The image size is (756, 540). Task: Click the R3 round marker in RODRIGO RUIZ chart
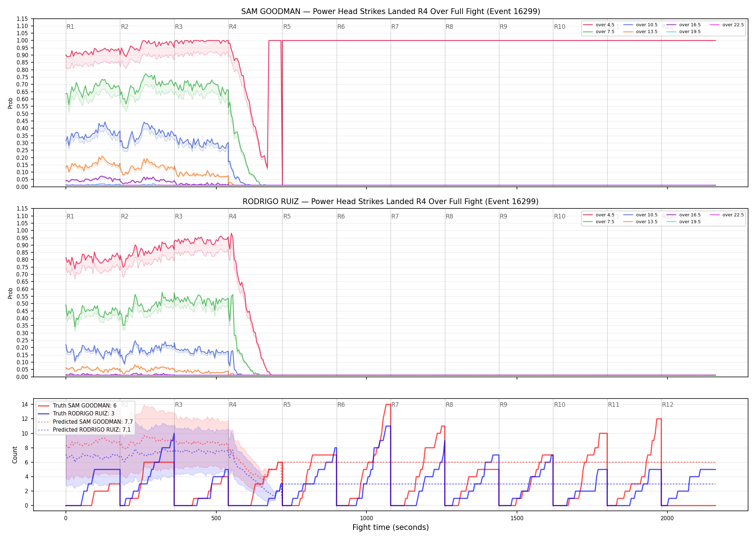[x=179, y=216]
